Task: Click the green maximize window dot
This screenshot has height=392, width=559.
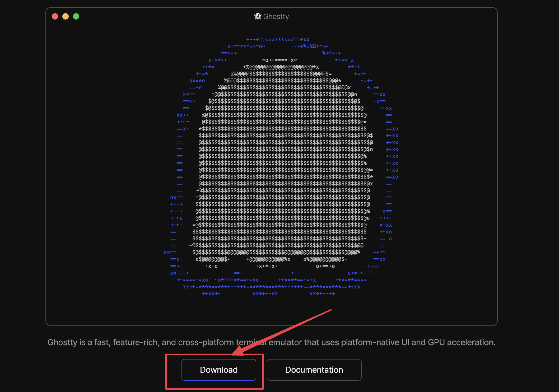Action: 76,16
